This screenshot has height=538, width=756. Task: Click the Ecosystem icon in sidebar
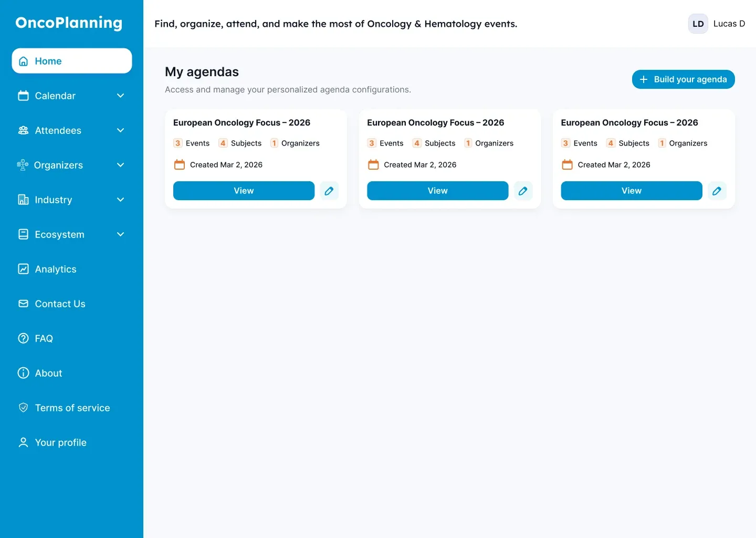click(24, 234)
